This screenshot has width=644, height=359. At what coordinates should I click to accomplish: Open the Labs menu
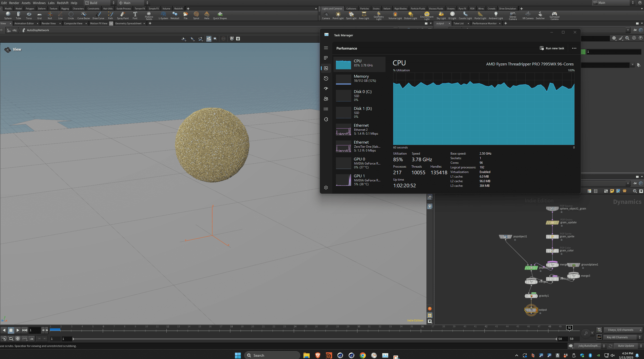[x=51, y=3]
